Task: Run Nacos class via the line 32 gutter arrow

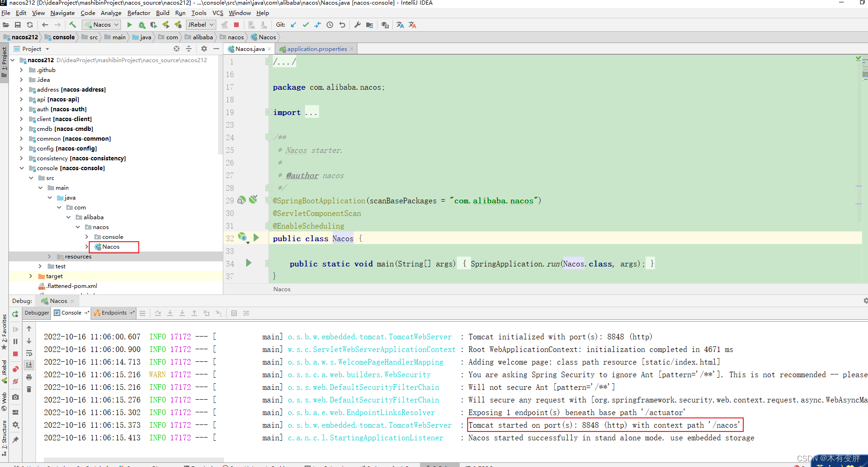Action: pos(256,238)
